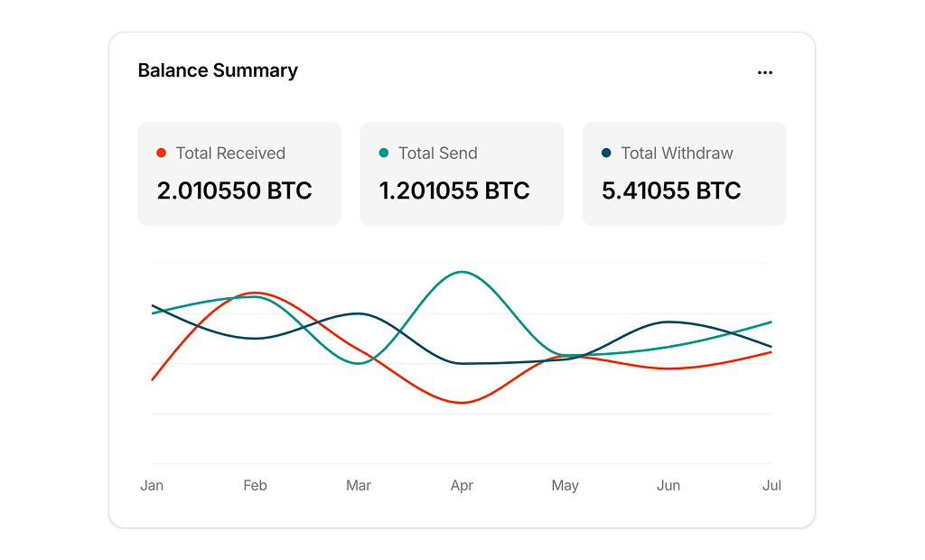Open the Balance Summary options ellipsis menu
The image size is (925, 560).
[x=765, y=72]
